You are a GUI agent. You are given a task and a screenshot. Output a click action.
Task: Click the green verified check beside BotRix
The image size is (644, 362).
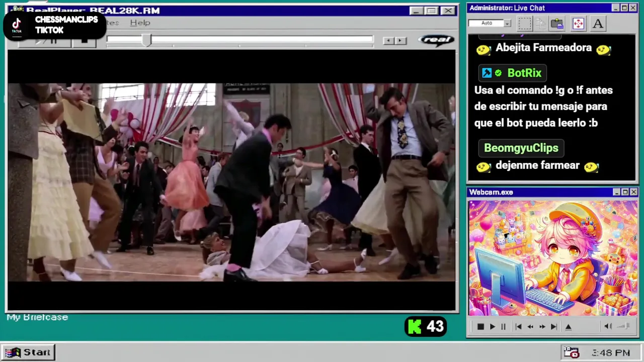point(498,73)
